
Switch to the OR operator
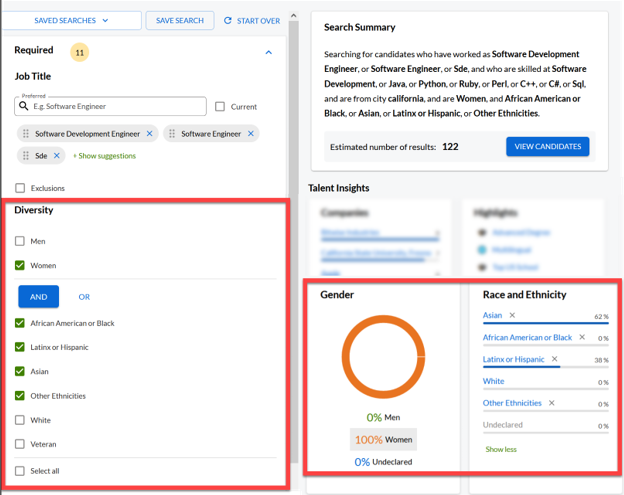(84, 297)
